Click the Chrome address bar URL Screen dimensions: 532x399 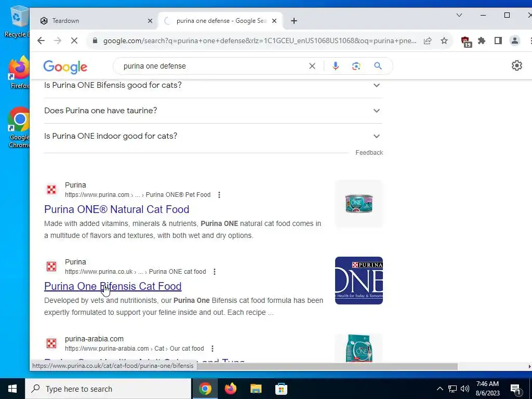pos(260,41)
